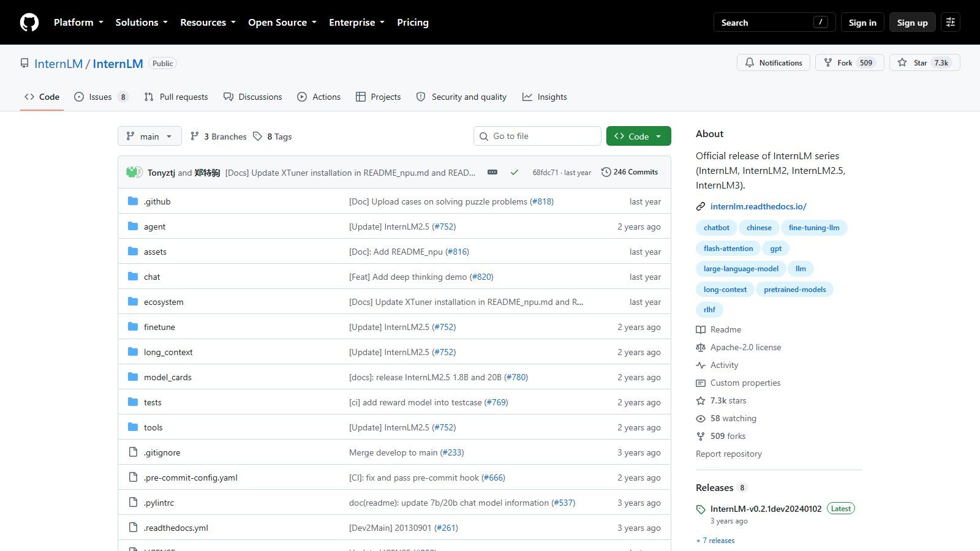Open the appearance settings icon
Screen dimensions: 980x551
(x=951, y=23)
